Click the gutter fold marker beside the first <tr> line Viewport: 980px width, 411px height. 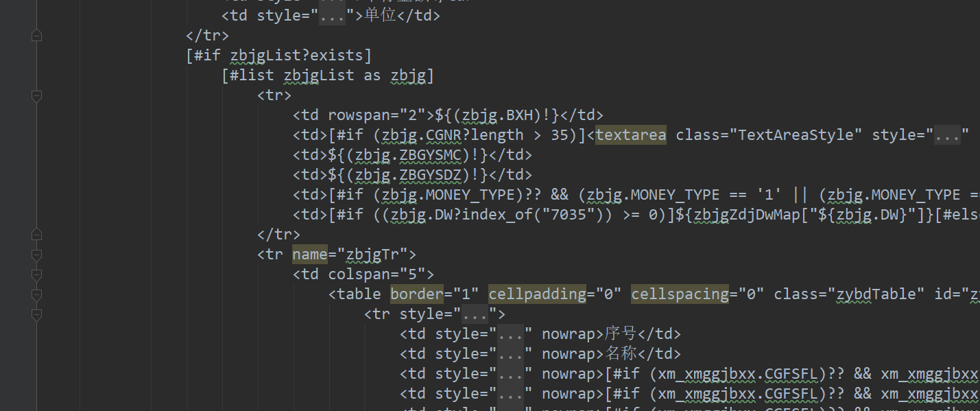pyautogui.click(x=36, y=96)
